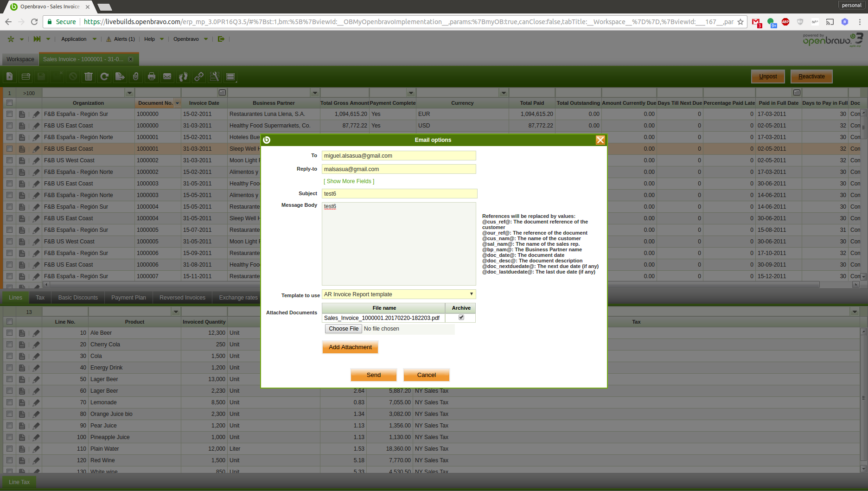Screen dimensions: 868x491
Task: Click the refresh icon in green toolbar
Action: tap(104, 77)
